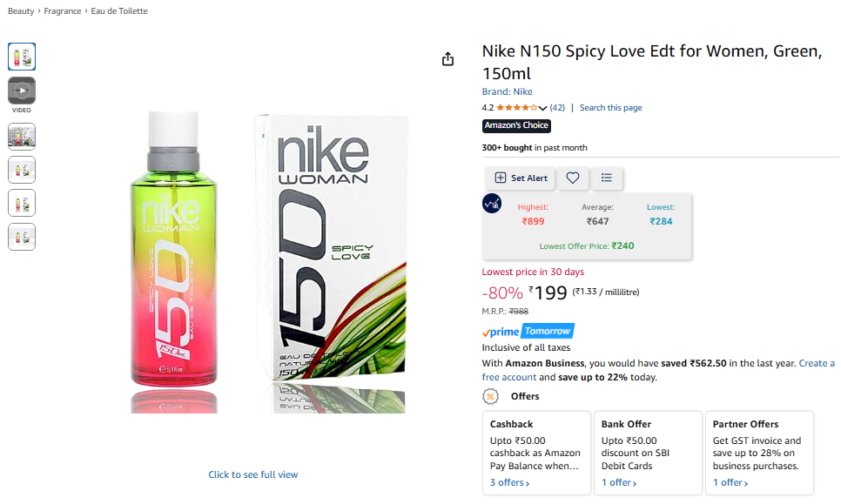The image size is (841, 504).
Task: Click the Offers percent badge icon
Action: click(491, 396)
